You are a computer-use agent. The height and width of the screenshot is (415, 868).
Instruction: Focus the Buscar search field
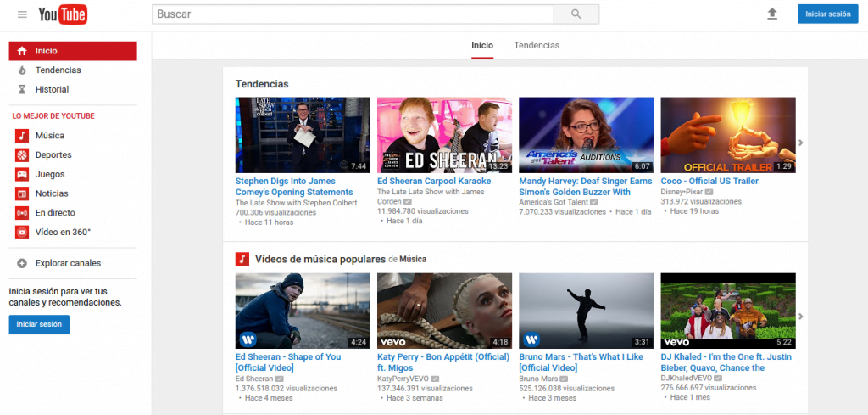353,14
